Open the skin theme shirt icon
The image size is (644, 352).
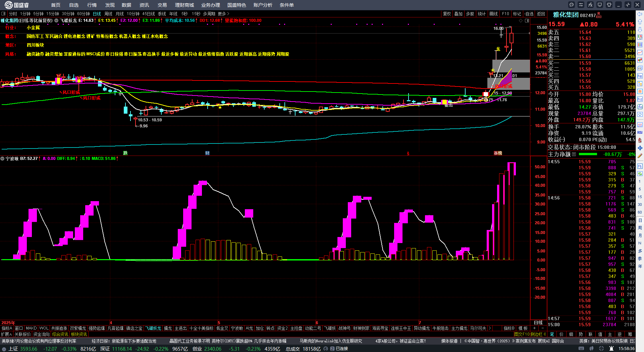[x=609, y=5]
